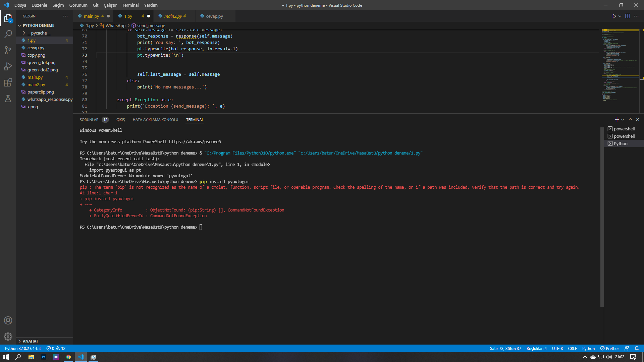Screen dimensions: 644x362
Task: Open paperclip.png in the explorer
Action: 41,92
